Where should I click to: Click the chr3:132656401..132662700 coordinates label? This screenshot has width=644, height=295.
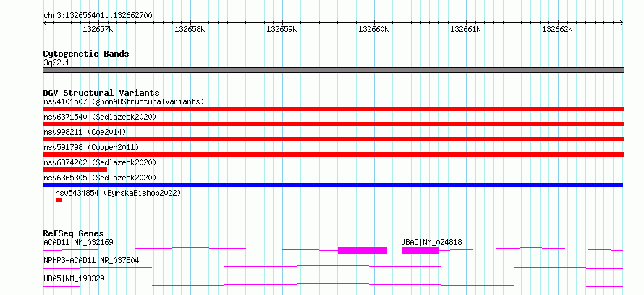[98, 16]
